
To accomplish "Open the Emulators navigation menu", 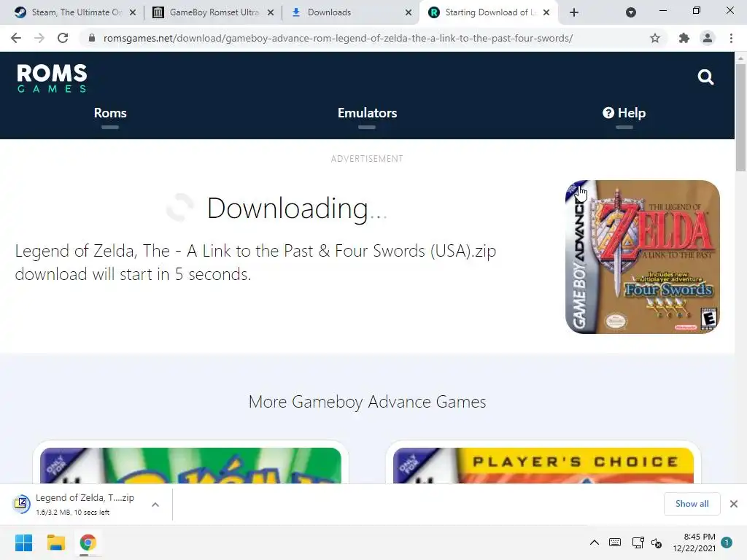I will [367, 113].
